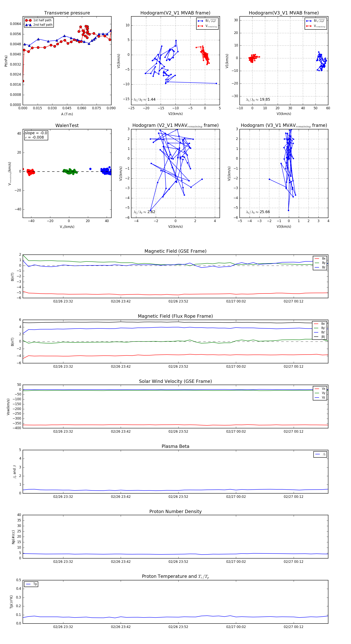Screen dimensions: 351x644
Task: Select the 'Tp' legend entry
Action: (x=31, y=584)
